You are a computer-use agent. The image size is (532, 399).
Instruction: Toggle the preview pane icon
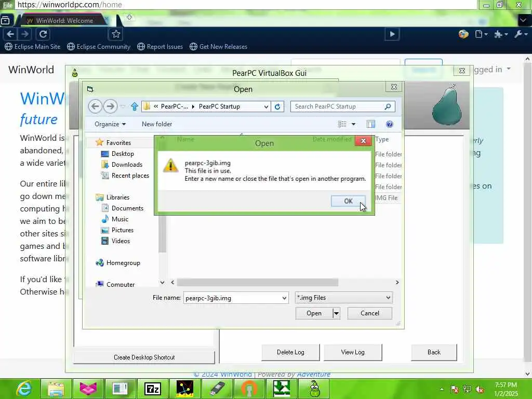[371, 124]
